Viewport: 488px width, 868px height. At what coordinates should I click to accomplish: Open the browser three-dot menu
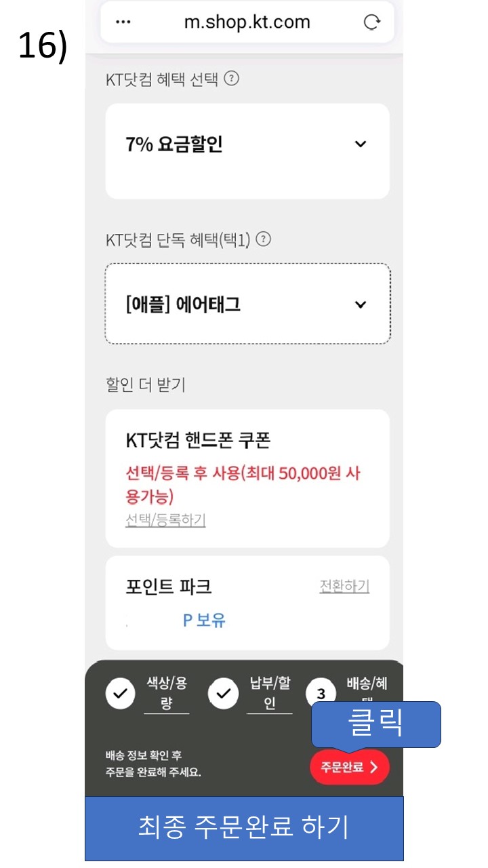coord(123,22)
